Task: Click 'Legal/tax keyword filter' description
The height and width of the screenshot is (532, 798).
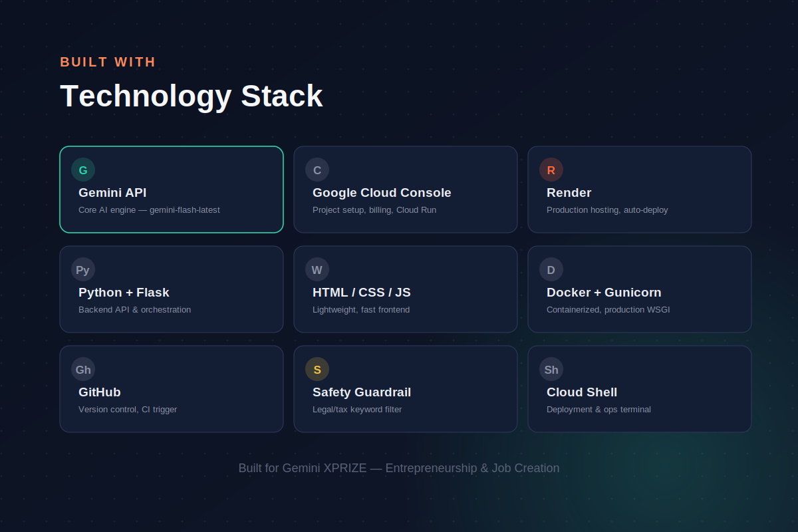Action: tap(357, 410)
